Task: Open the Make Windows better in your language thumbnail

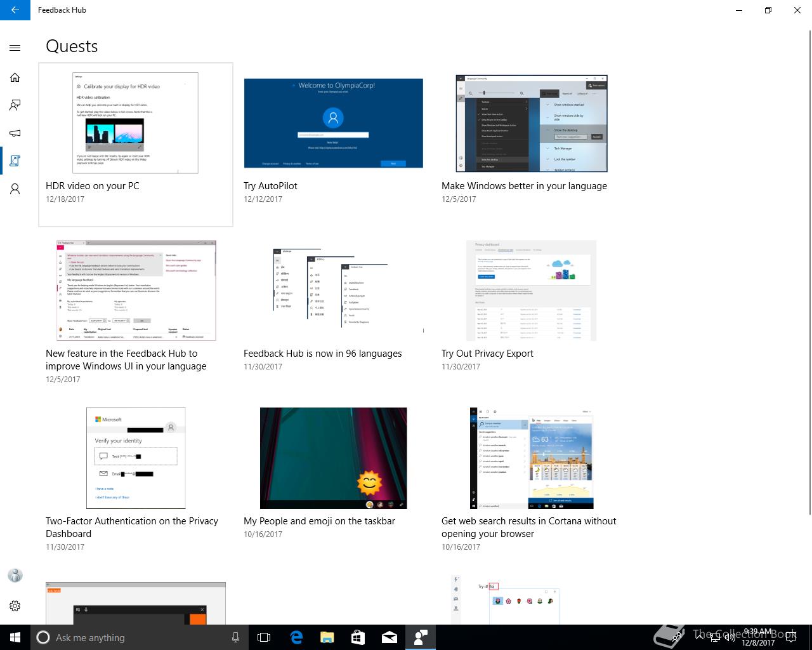Action: click(532, 123)
